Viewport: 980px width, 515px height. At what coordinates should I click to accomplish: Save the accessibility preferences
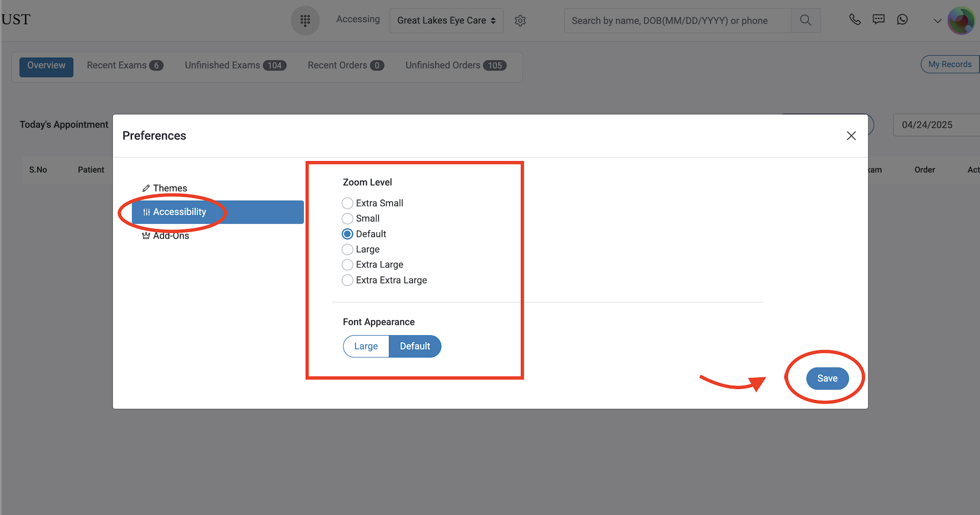(x=827, y=378)
